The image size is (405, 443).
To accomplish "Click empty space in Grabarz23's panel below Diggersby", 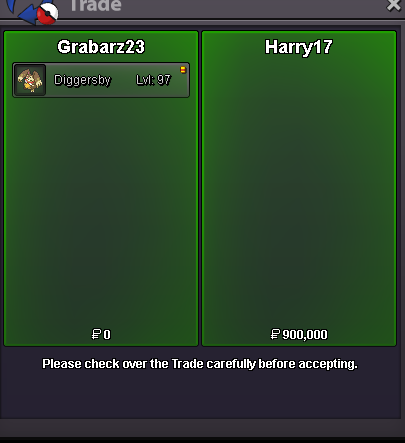I will pos(101,213).
